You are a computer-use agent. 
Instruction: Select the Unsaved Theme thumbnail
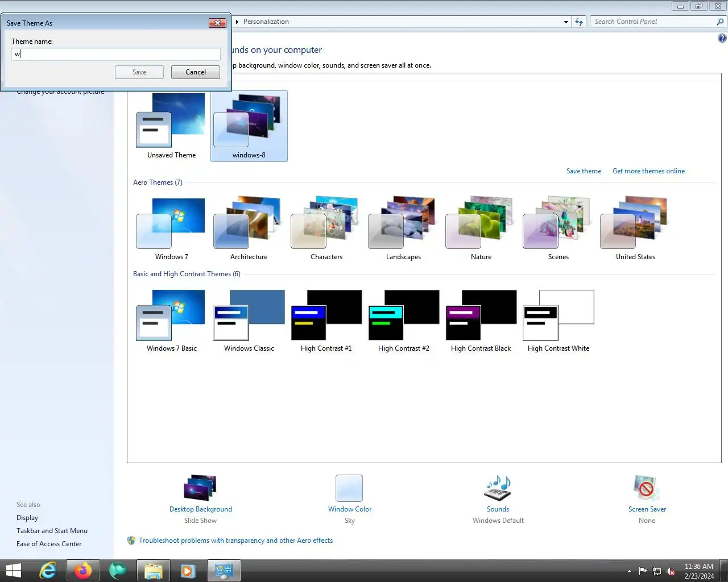point(171,126)
